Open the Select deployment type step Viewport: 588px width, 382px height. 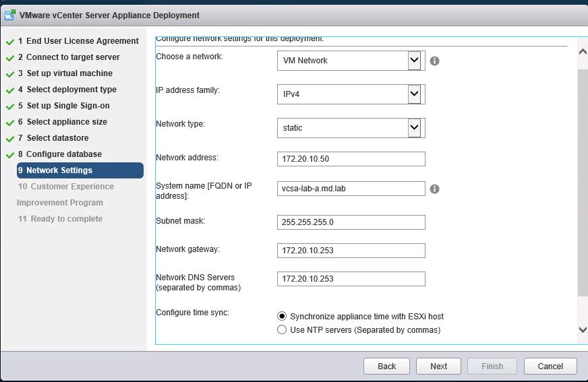71,90
